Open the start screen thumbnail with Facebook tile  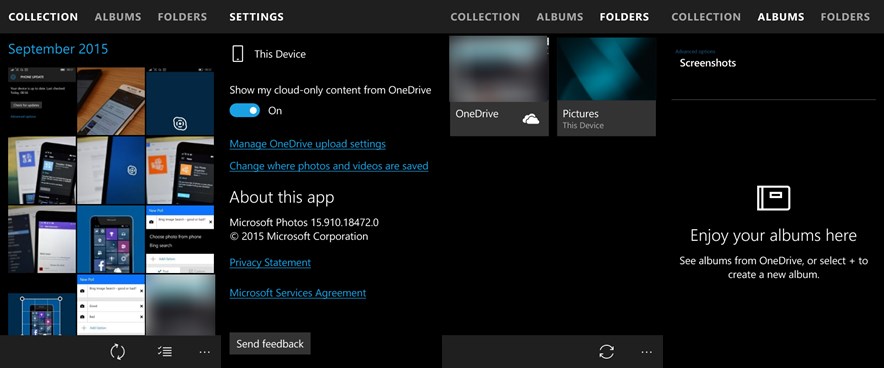click(x=111, y=239)
